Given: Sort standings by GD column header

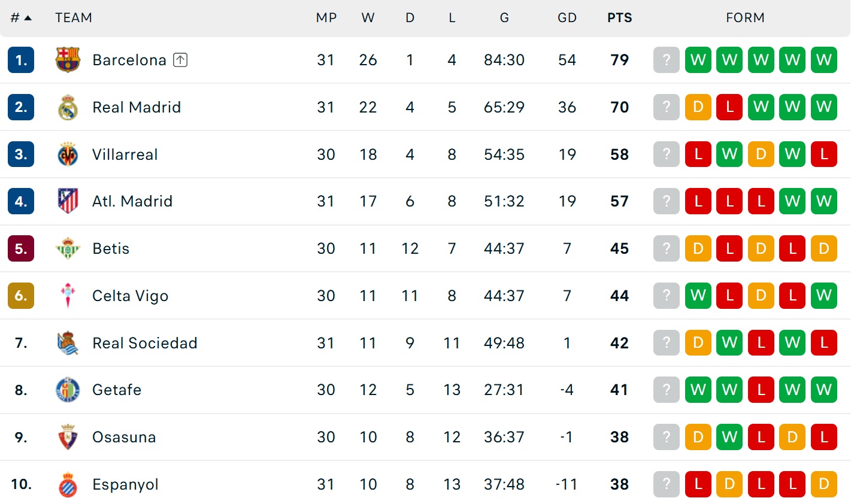Looking at the screenshot, I should click(x=567, y=18).
